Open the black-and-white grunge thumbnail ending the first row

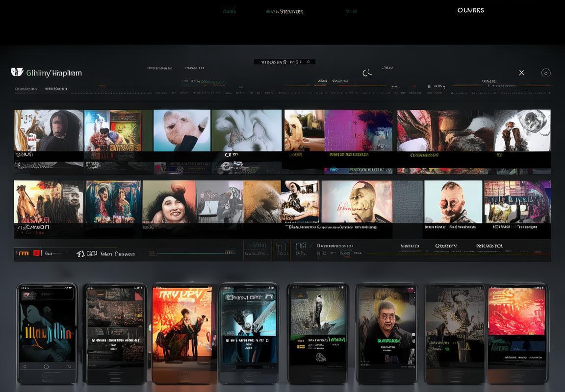(522, 130)
